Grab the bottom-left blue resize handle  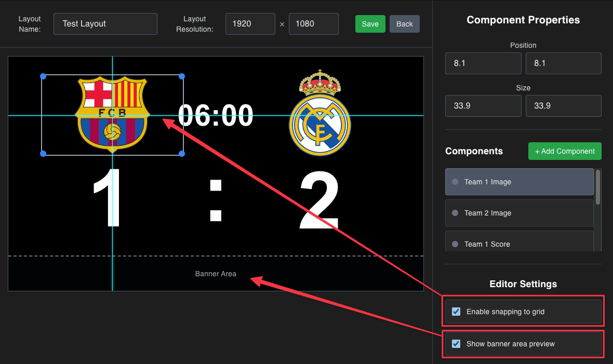44,154
